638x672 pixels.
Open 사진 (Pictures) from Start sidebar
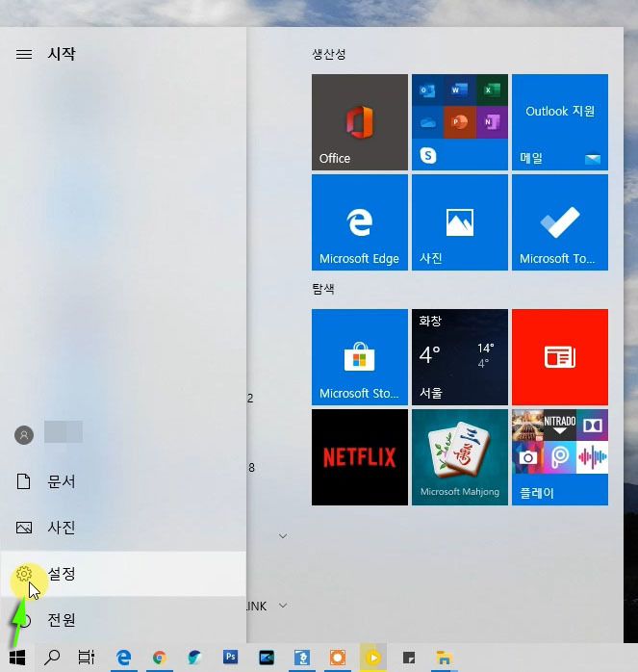[x=123, y=528]
